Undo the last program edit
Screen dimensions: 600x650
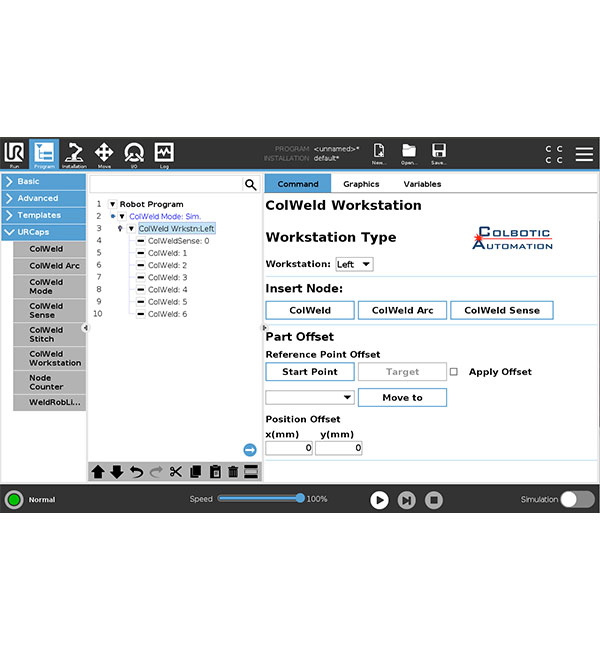136,472
